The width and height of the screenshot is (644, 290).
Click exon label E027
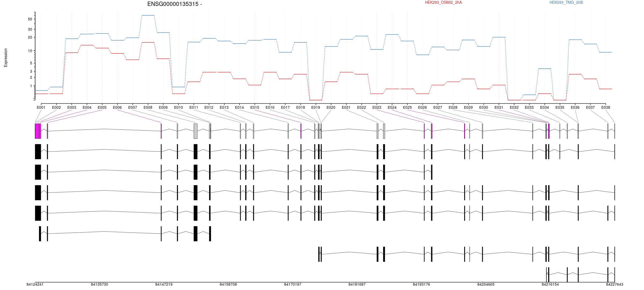click(438, 107)
